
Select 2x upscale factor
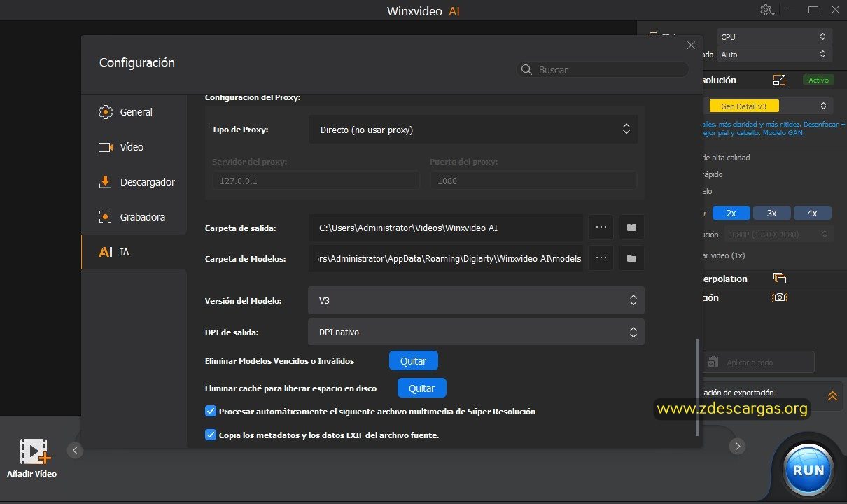[x=731, y=213]
